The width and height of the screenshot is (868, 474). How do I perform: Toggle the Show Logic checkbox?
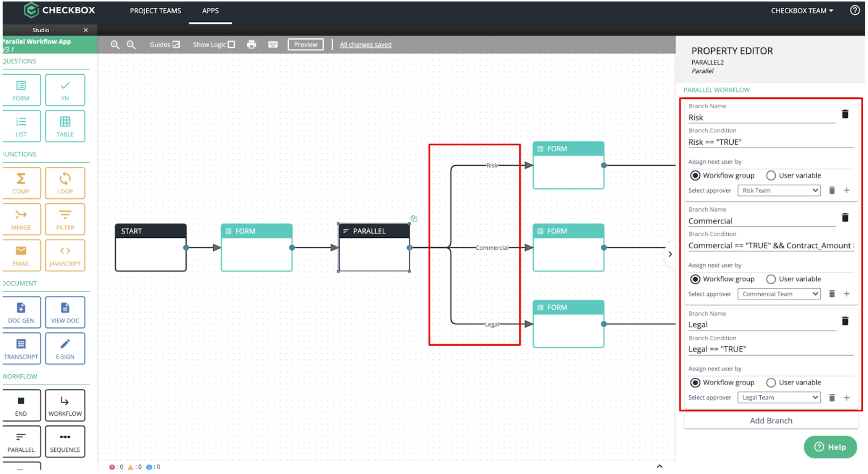231,45
